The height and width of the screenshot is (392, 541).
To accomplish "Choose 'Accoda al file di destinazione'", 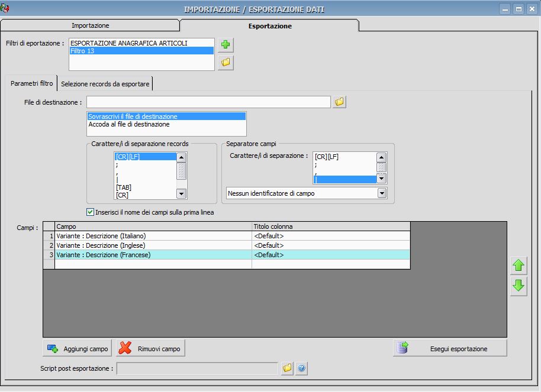I will (166, 124).
